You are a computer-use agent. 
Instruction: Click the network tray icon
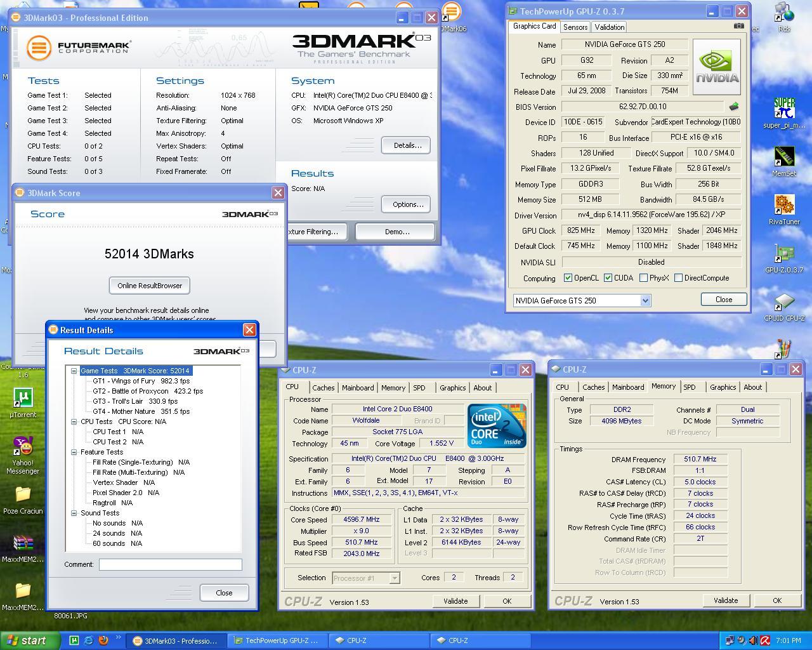coord(730,640)
